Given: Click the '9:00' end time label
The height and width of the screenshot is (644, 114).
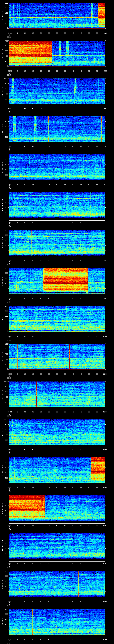Looking at the screenshot, I should [105, 298].
